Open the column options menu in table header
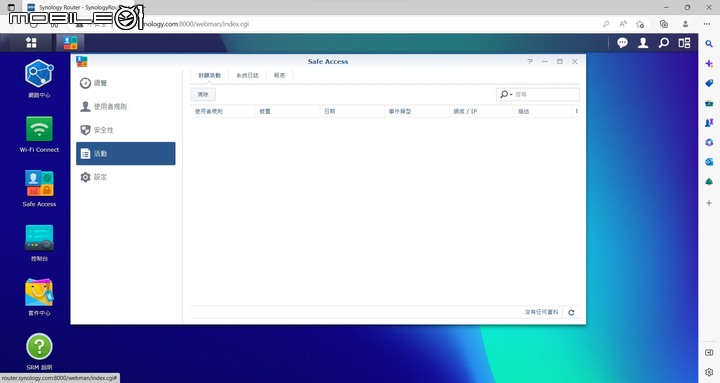720x383 pixels. click(576, 111)
